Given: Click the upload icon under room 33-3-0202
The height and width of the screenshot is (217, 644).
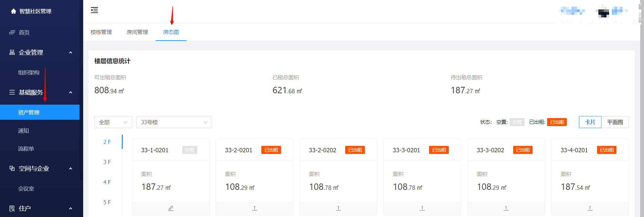Looking at the screenshot, I should pyautogui.click(x=506, y=208).
